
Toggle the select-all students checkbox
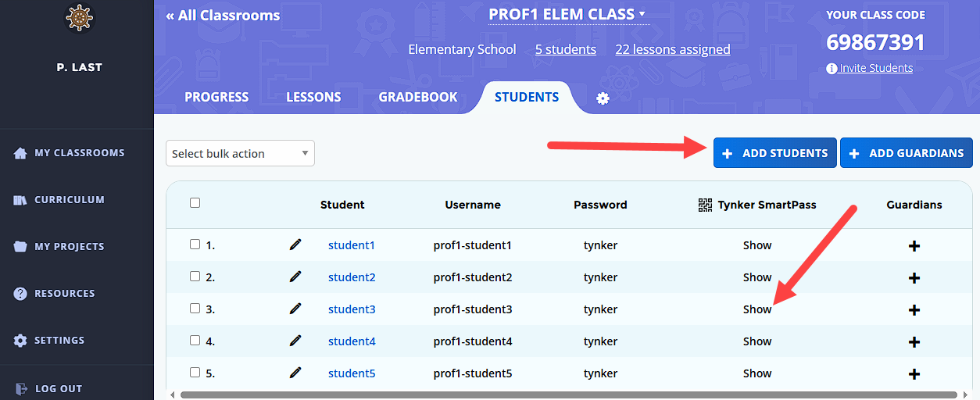[195, 203]
